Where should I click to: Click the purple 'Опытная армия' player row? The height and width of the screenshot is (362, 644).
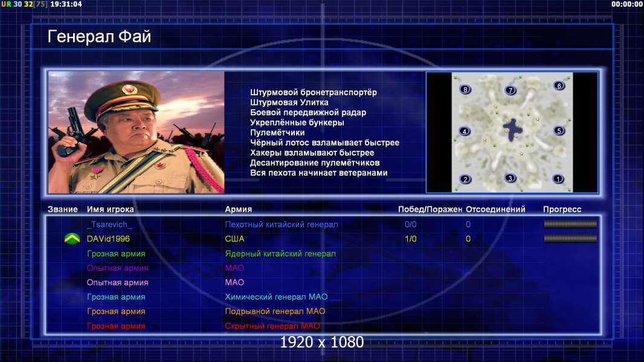pyautogui.click(x=117, y=268)
